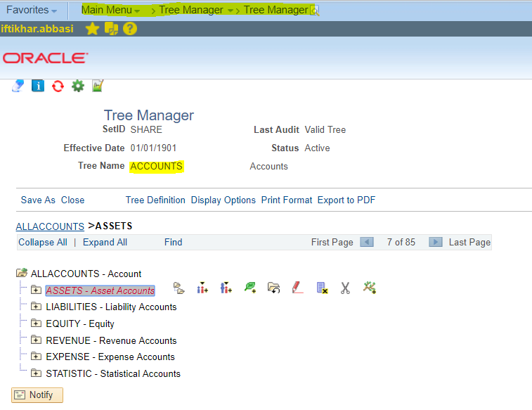Open Print Format
The width and height of the screenshot is (532, 410).
287,200
